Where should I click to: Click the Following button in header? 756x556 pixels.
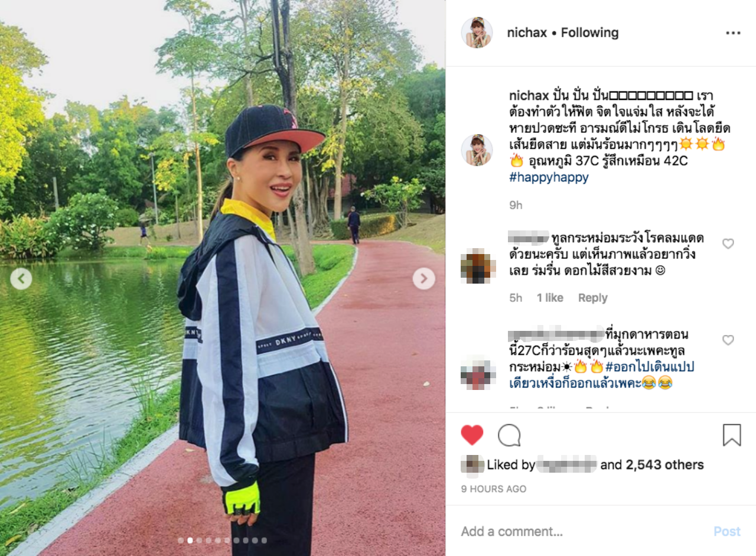[589, 32]
